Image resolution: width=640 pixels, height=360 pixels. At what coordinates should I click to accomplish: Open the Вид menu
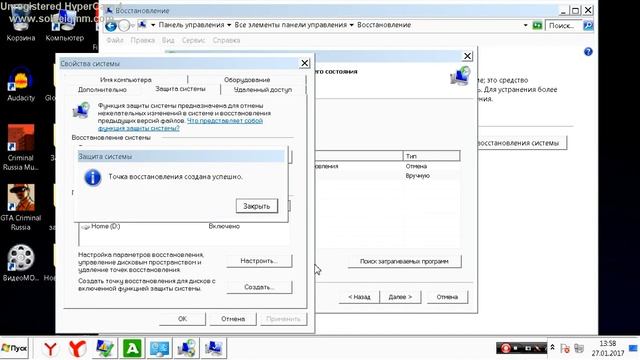168,40
